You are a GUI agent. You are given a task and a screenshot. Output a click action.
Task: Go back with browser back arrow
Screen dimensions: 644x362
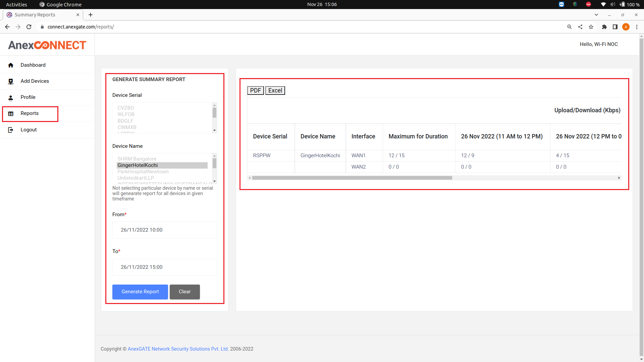coord(7,27)
